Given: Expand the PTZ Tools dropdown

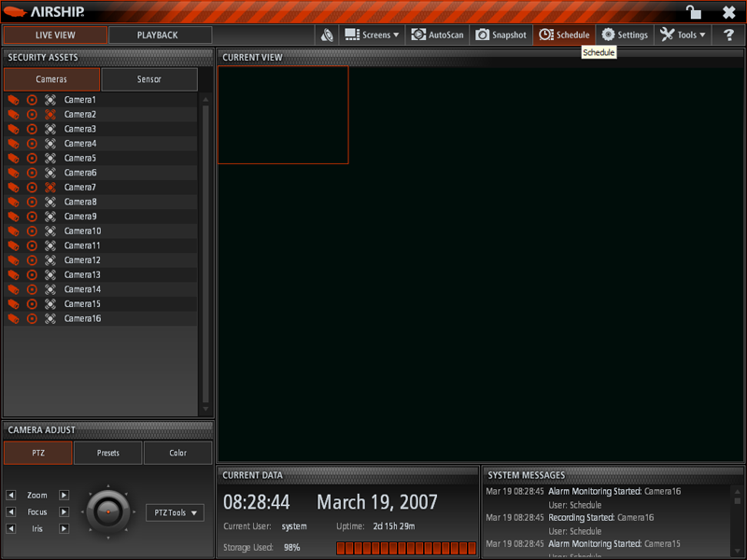Looking at the screenshot, I should click(x=175, y=512).
